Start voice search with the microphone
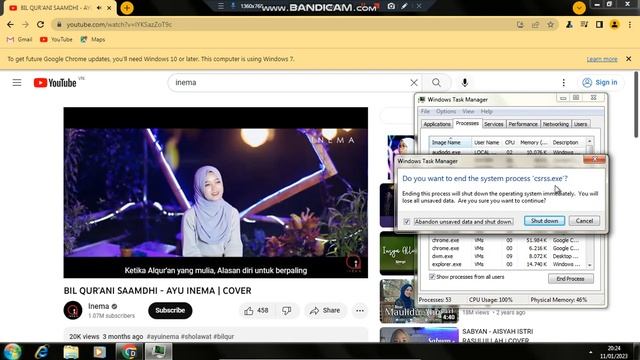Viewport: 640px width, 360px height. tap(464, 83)
